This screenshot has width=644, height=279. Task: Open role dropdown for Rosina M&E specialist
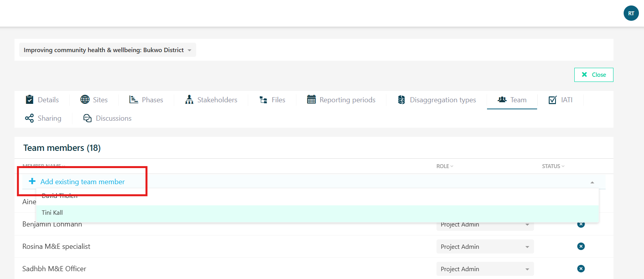pyautogui.click(x=485, y=246)
